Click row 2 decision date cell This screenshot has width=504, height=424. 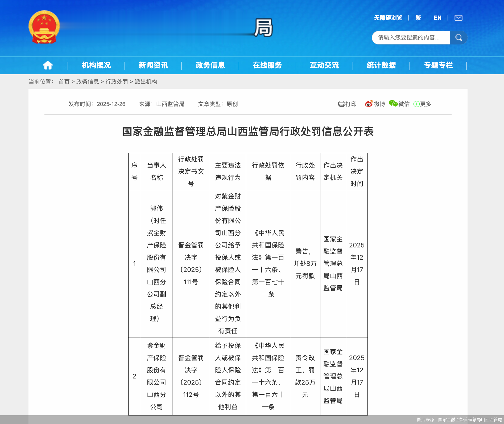coord(357,376)
